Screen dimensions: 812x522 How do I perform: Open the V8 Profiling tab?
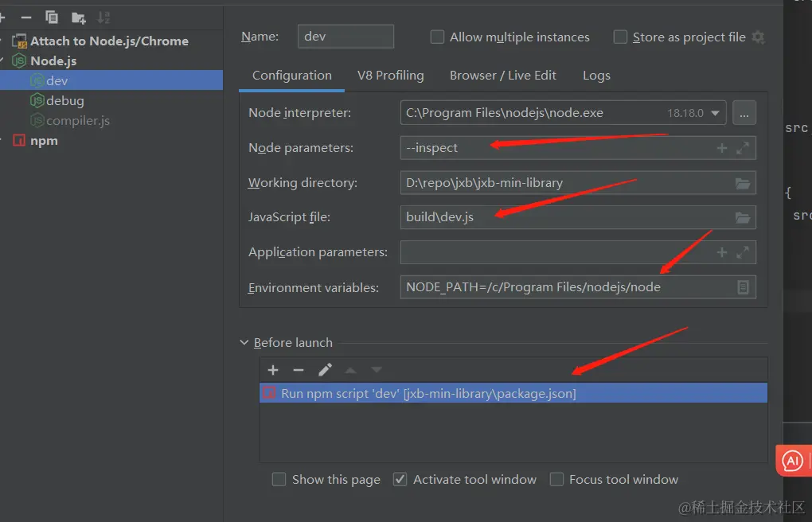[390, 76]
